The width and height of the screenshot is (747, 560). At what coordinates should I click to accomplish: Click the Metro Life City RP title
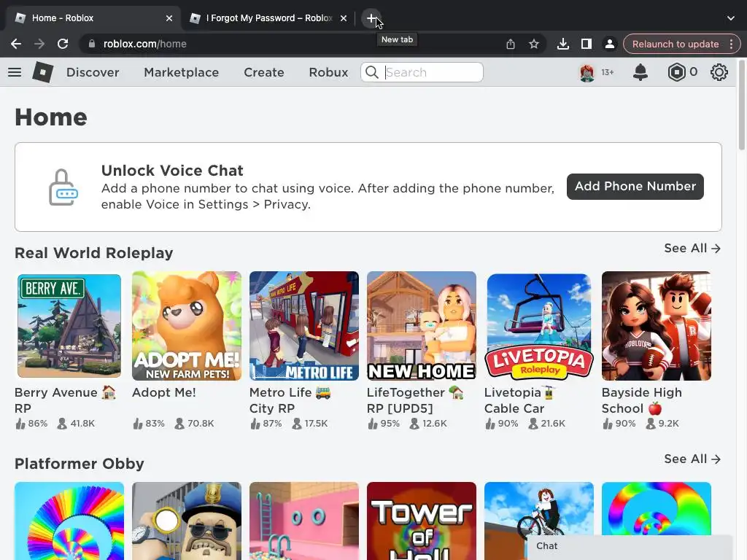click(290, 400)
